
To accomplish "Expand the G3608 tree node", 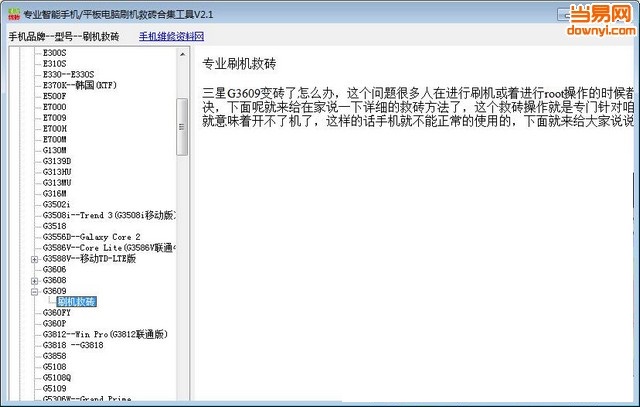I will tap(36, 280).
